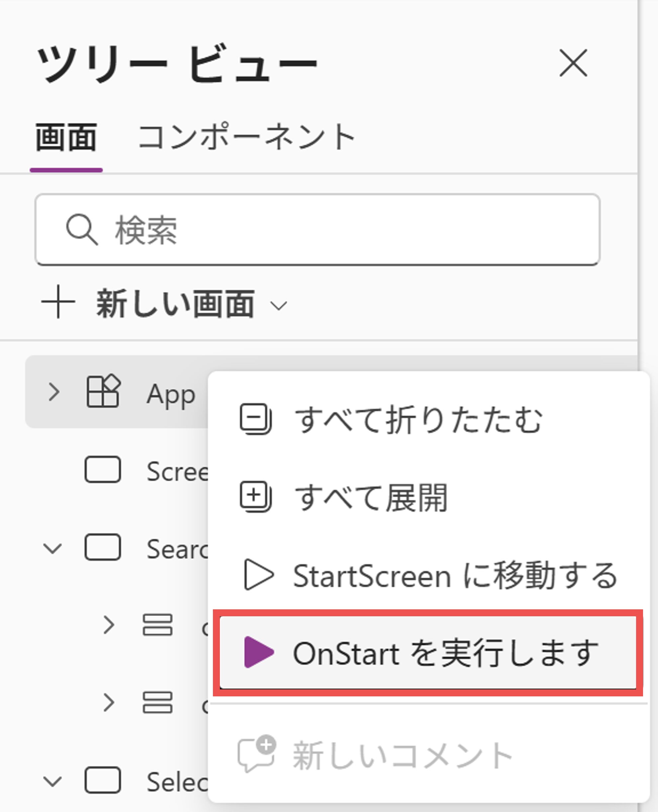Collapse the Select screen chevron at bottom
This screenshot has width=658, height=812.
coord(52,781)
